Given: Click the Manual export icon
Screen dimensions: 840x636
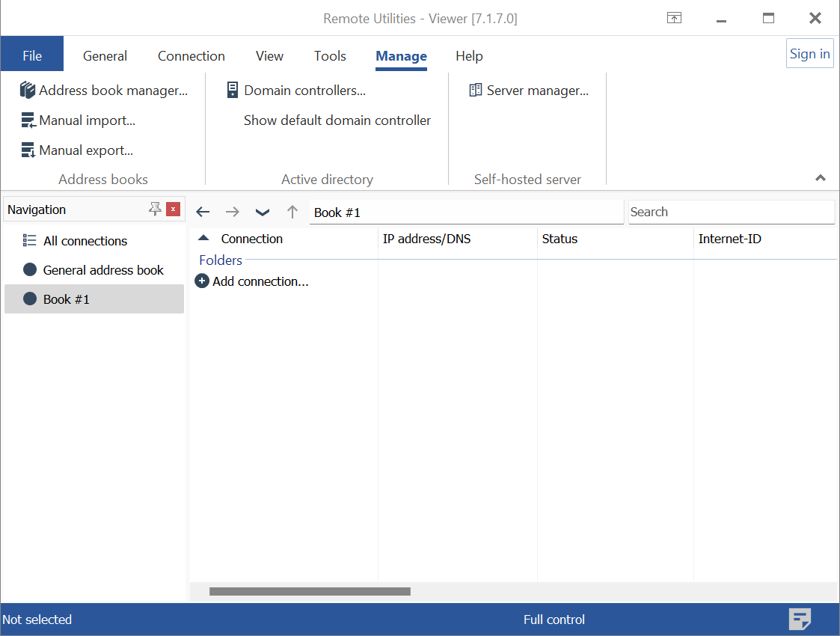Looking at the screenshot, I should point(28,150).
